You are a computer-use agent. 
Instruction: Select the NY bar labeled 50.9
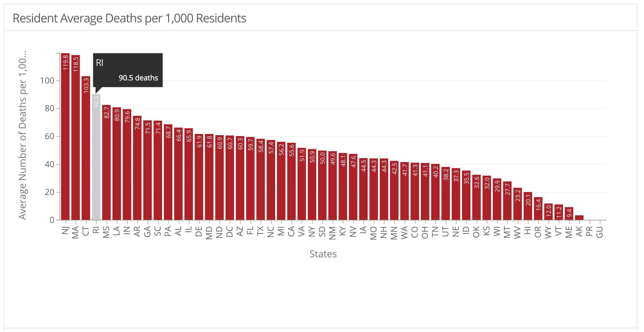coord(312,184)
